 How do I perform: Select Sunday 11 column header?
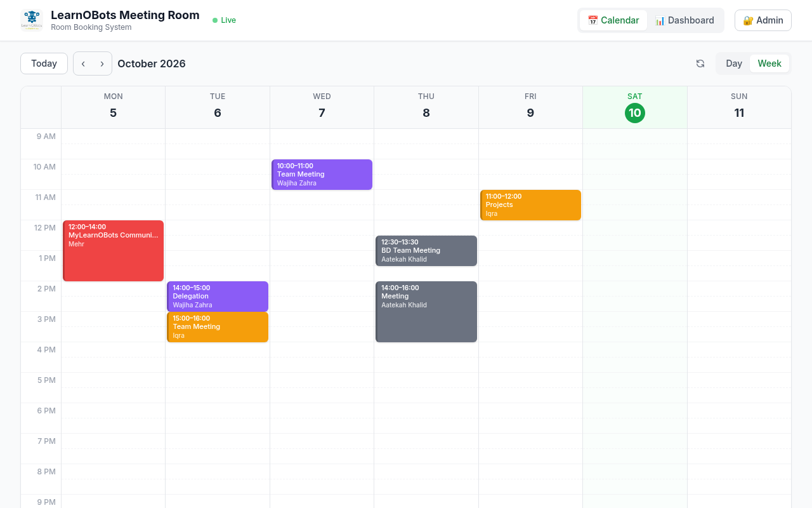739,107
